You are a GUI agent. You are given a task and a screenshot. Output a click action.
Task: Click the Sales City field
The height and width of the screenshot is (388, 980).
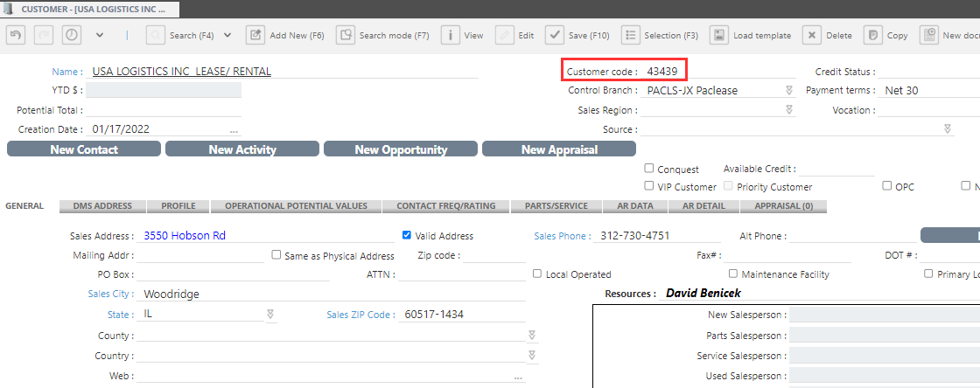(332, 294)
